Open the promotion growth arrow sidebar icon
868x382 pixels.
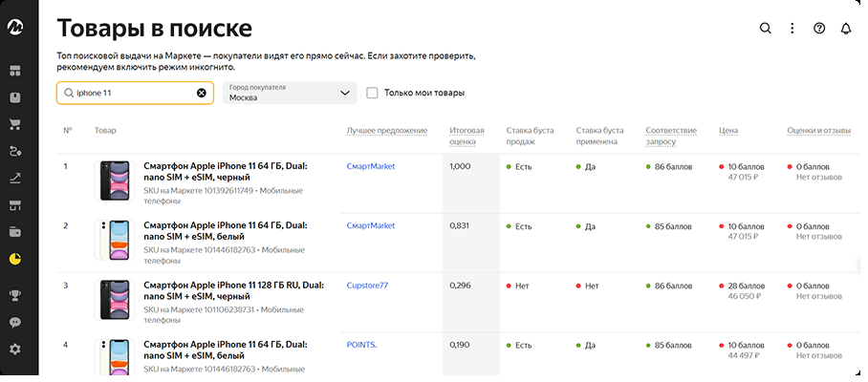pos(15,178)
